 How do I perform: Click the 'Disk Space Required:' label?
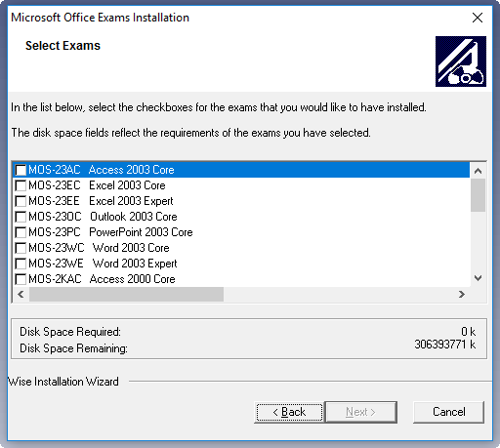coord(70,332)
